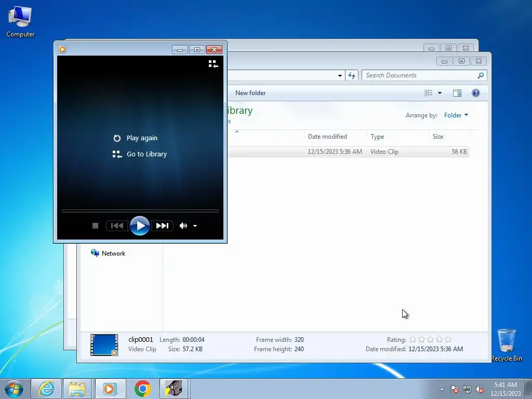
Task: Change view with the view icon
Action: tap(429, 93)
